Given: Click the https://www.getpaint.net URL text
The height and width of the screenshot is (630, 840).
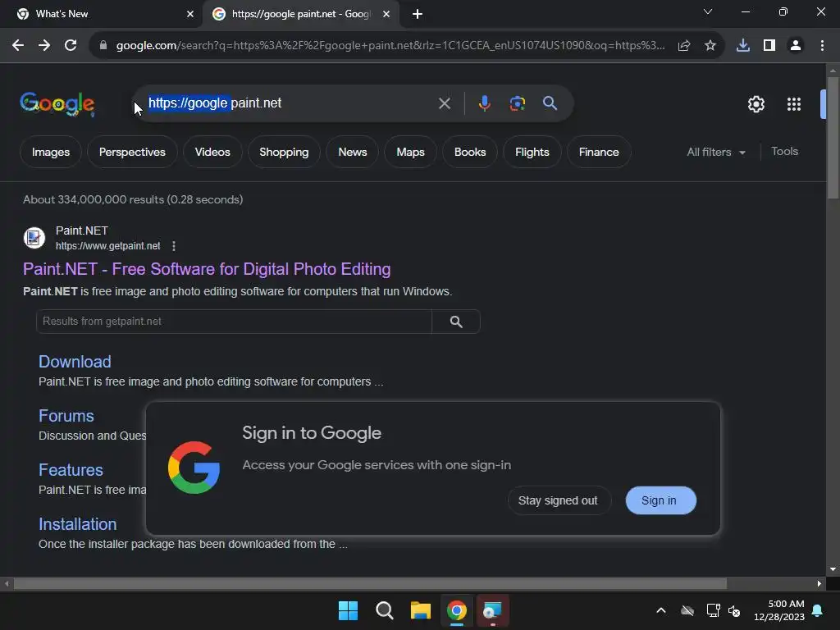Looking at the screenshot, I should [x=107, y=246].
